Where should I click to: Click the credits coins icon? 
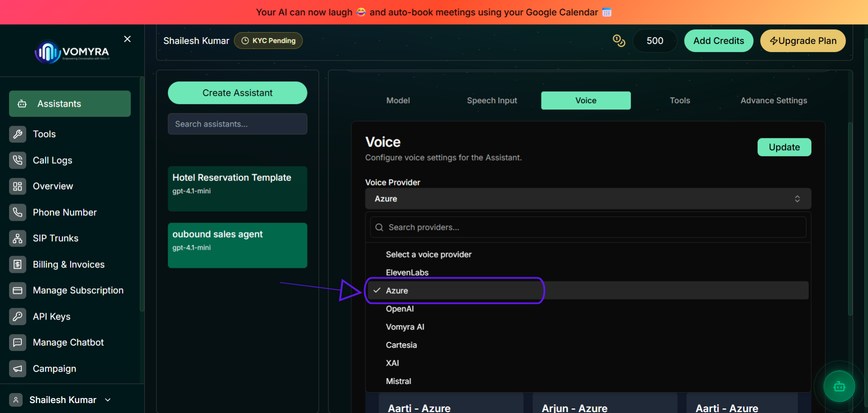(618, 41)
